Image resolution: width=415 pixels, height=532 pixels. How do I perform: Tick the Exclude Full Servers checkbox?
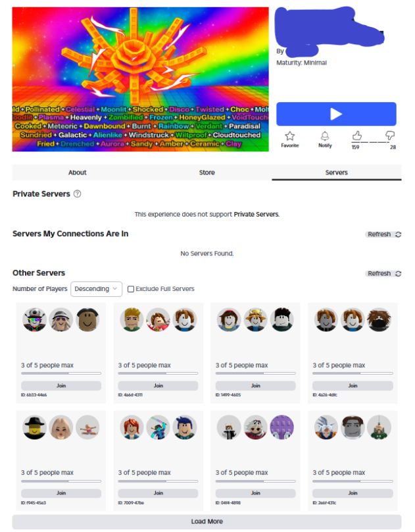point(131,289)
